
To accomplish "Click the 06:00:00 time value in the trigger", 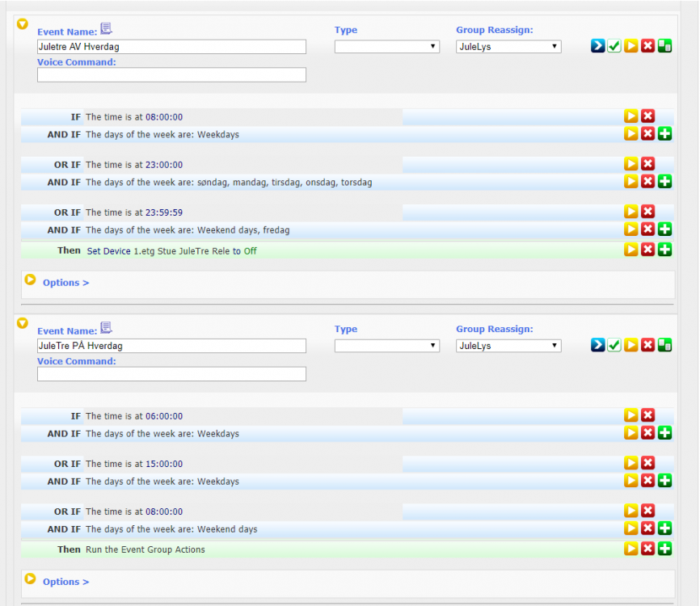I will [x=164, y=417].
